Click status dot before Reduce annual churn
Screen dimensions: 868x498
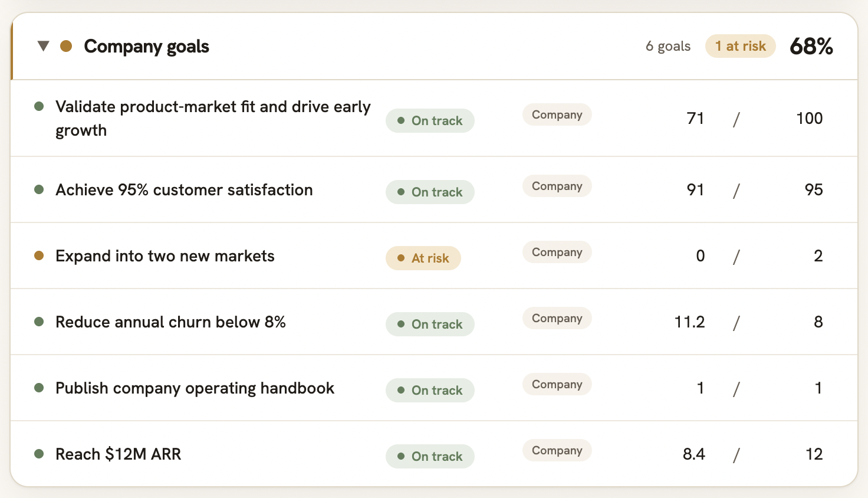pos(39,322)
